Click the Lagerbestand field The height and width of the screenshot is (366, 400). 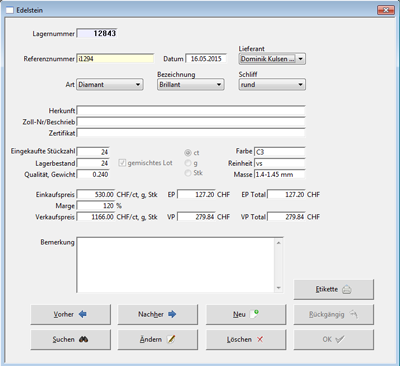pos(93,163)
